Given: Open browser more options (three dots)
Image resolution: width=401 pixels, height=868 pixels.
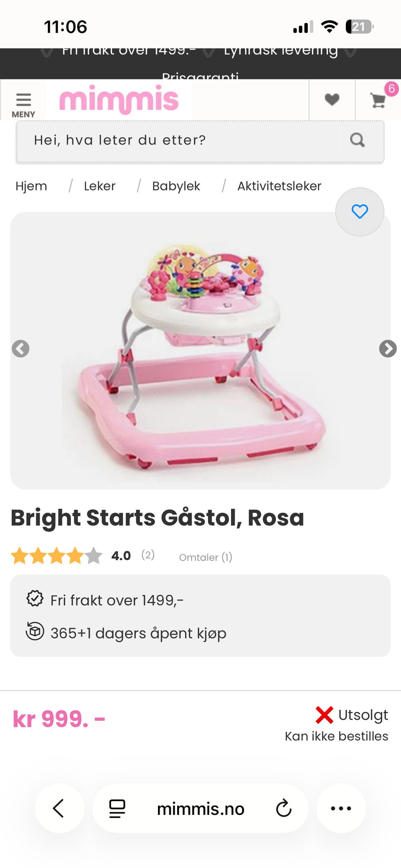Looking at the screenshot, I should (341, 808).
